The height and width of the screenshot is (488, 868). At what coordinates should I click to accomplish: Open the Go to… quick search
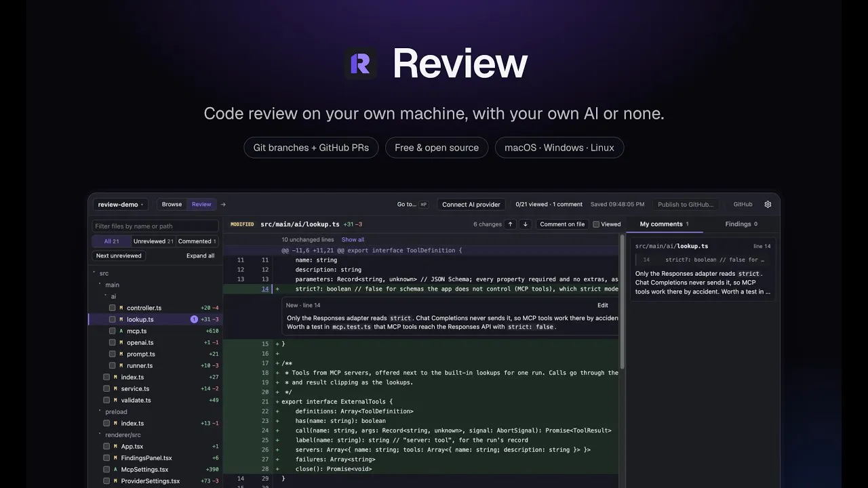[412, 204]
